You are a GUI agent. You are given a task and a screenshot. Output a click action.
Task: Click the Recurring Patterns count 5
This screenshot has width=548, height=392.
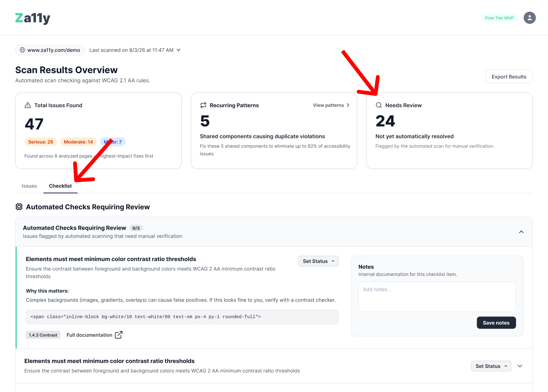tap(205, 121)
